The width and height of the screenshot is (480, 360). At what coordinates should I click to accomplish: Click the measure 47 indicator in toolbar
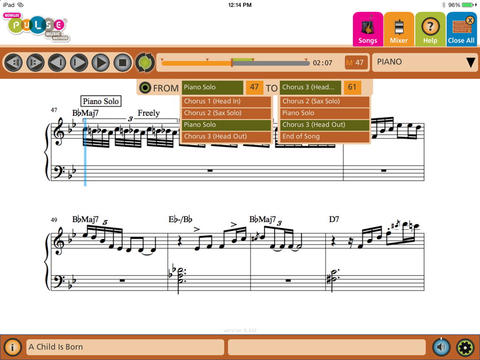point(356,62)
